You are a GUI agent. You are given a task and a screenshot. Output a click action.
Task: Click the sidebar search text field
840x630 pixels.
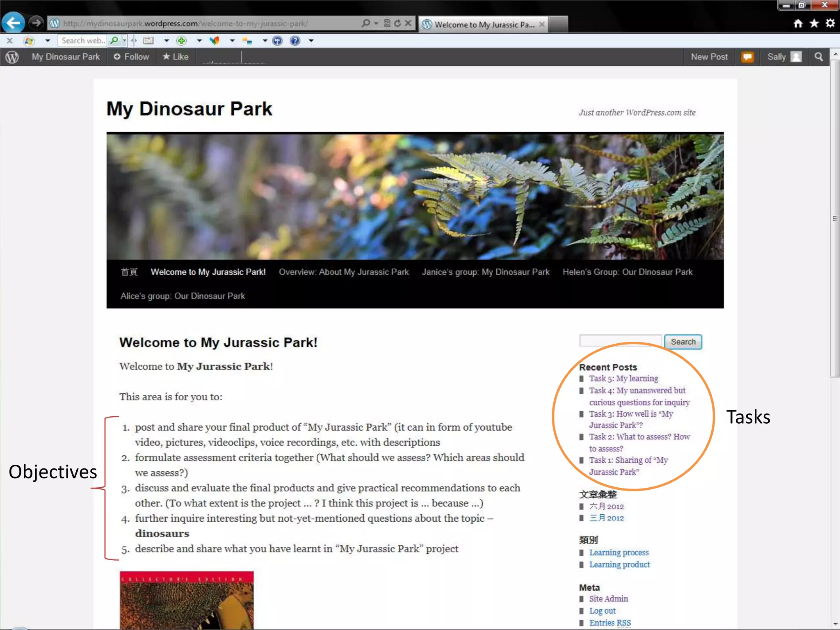point(620,341)
